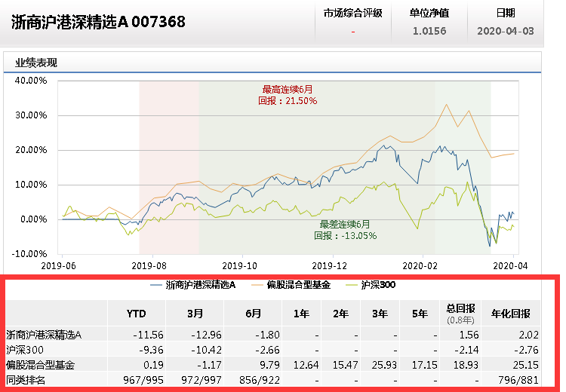Select the 5年 column header
566x392 pixels.
click(420, 314)
